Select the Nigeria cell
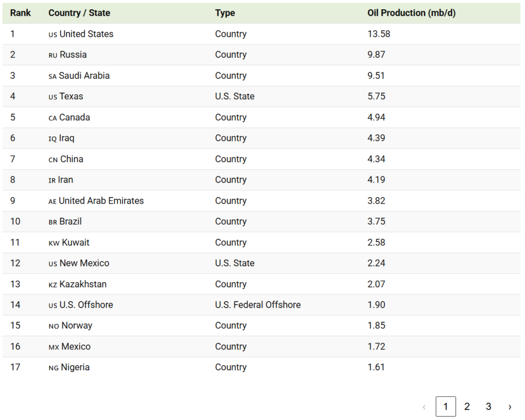This screenshot has height=420, width=525. coord(69,367)
